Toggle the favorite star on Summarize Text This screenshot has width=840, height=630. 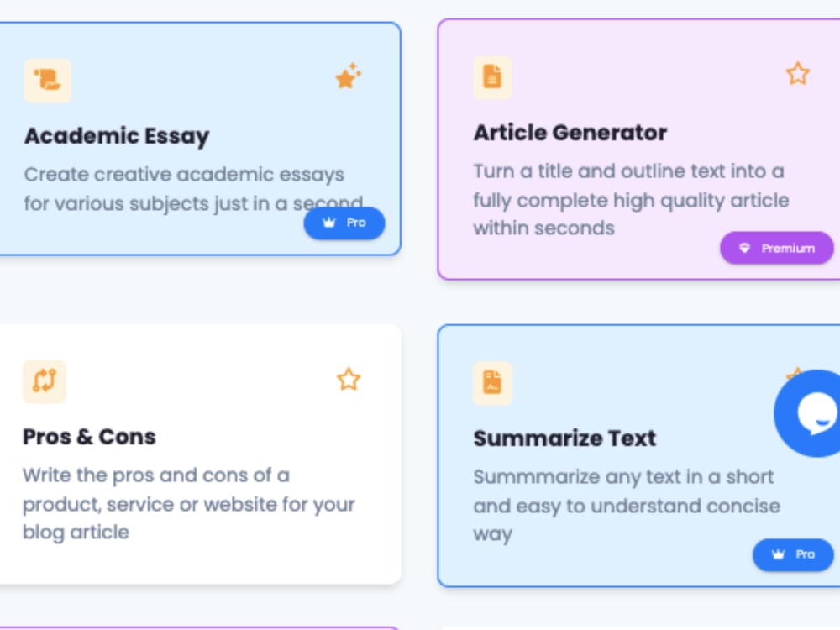pos(793,374)
